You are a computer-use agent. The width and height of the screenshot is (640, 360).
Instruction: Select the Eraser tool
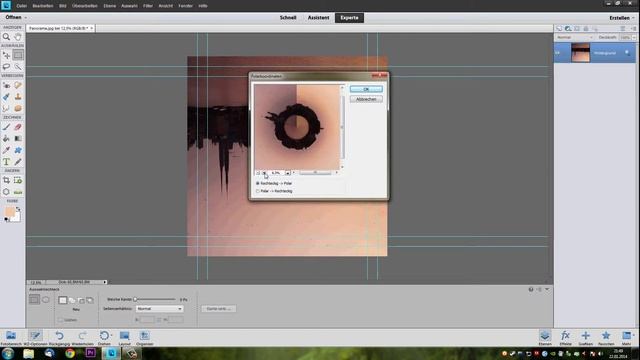(18, 127)
